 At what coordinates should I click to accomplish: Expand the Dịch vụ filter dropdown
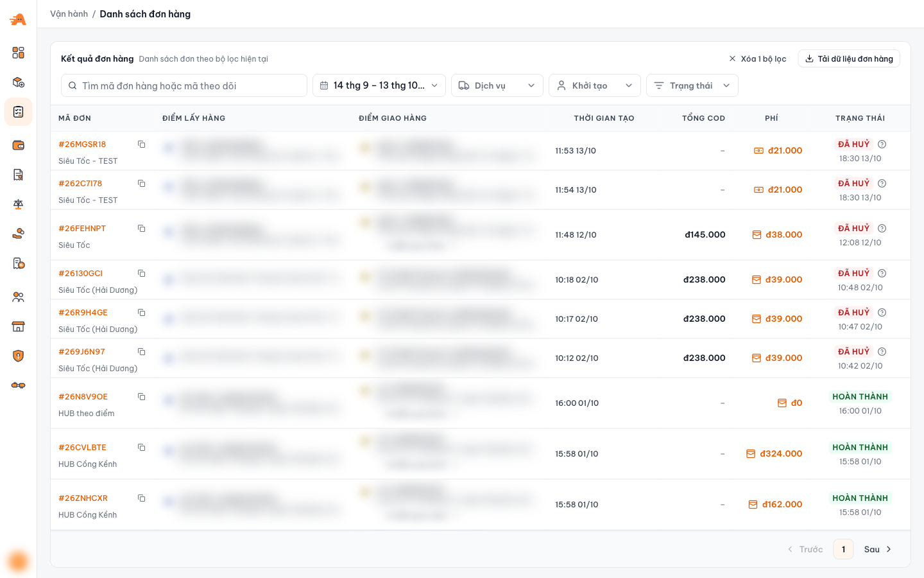click(x=497, y=85)
